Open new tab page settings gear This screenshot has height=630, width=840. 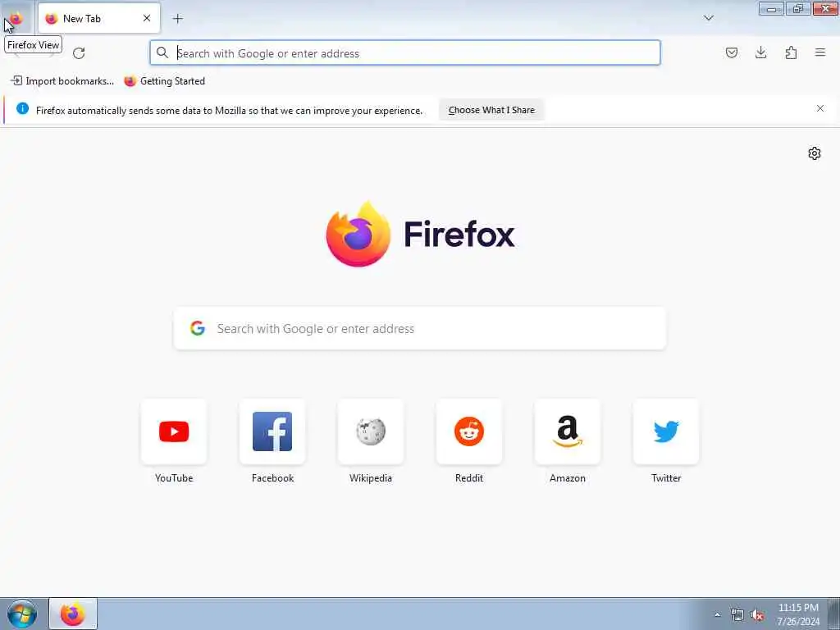click(x=815, y=153)
